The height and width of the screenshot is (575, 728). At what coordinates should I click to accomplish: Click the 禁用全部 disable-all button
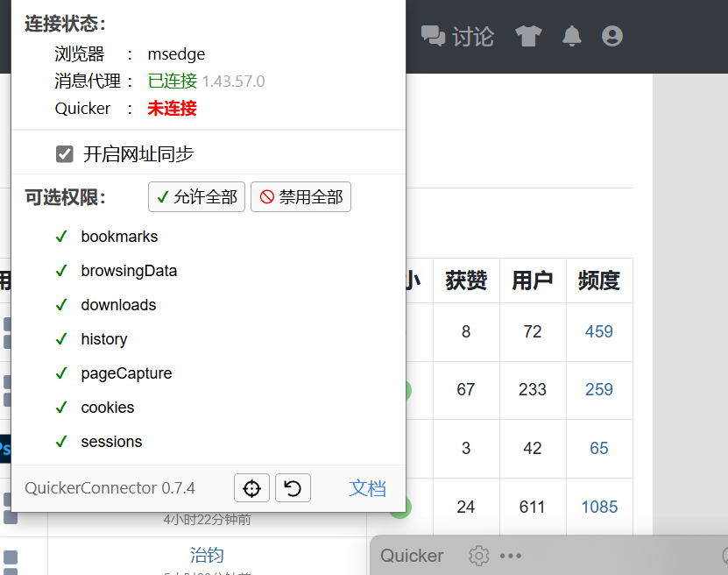point(300,197)
